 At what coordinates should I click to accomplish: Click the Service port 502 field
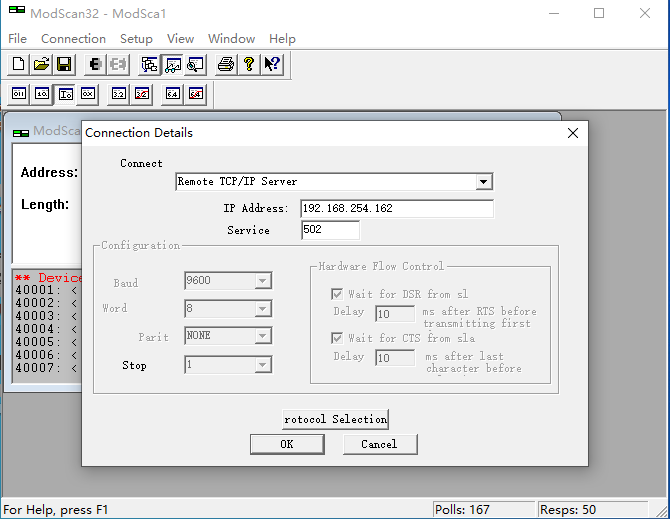330,230
